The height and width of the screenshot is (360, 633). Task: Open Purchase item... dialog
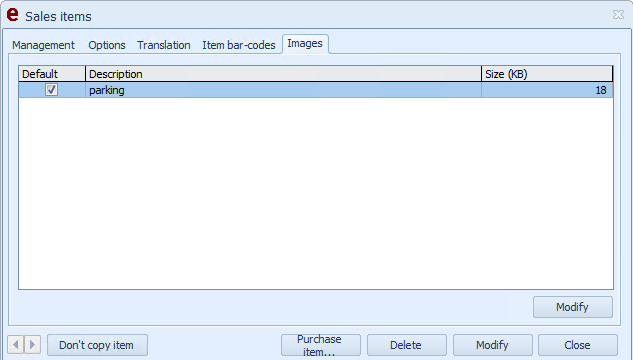coord(321,345)
